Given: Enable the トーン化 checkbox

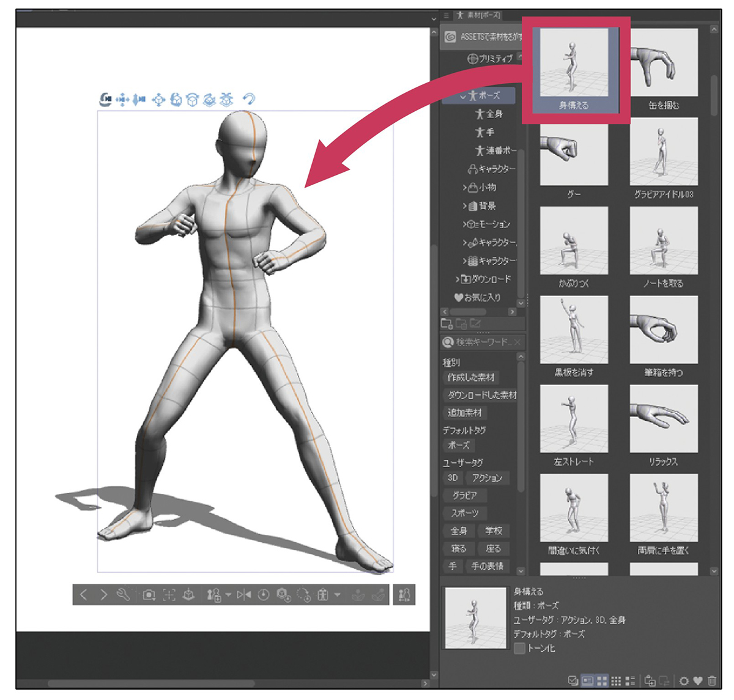Looking at the screenshot, I should (519, 649).
